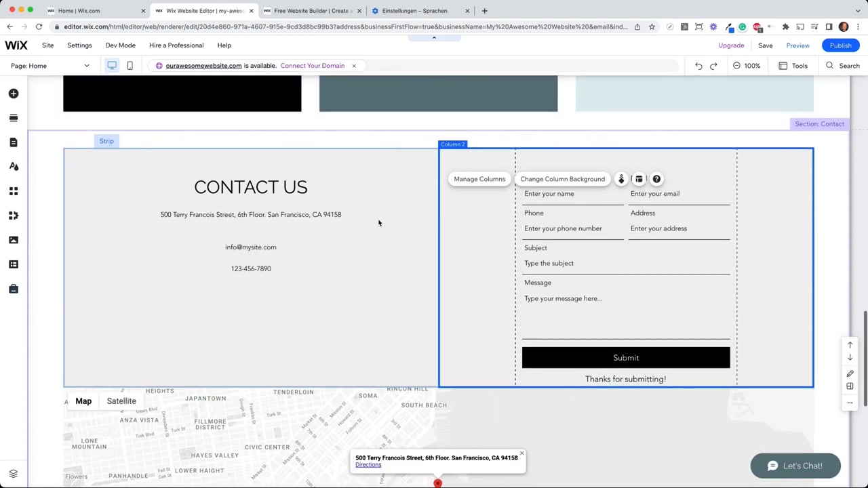Switch to Einstellungen – Sprachen browser tab

click(420, 11)
